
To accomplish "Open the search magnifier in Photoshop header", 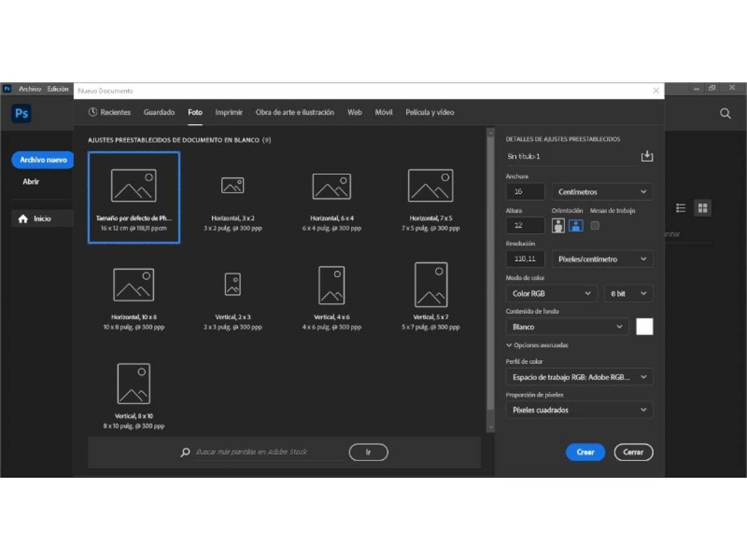I will click(x=725, y=113).
